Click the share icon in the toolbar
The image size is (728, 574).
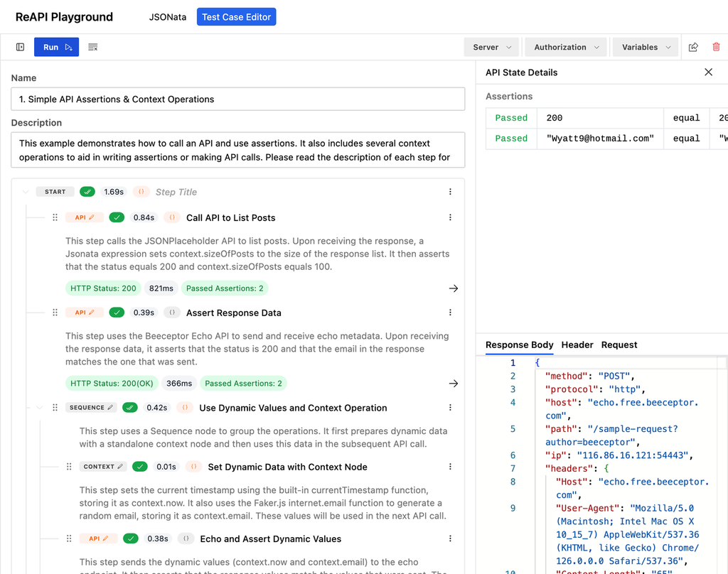pyautogui.click(x=693, y=47)
